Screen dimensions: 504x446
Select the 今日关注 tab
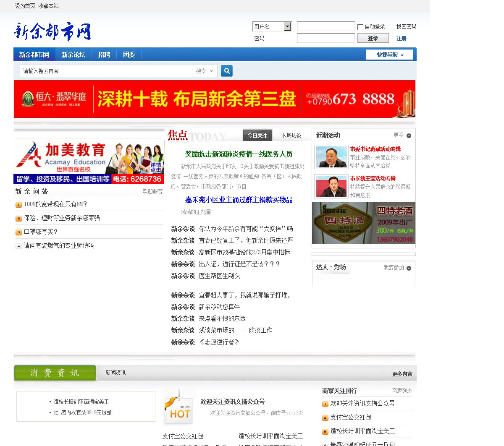point(257,136)
